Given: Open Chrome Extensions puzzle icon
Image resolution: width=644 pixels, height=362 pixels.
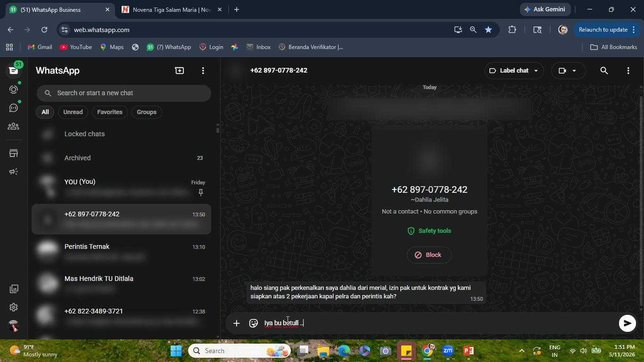Looking at the screenshot, I should click(512, 30).
